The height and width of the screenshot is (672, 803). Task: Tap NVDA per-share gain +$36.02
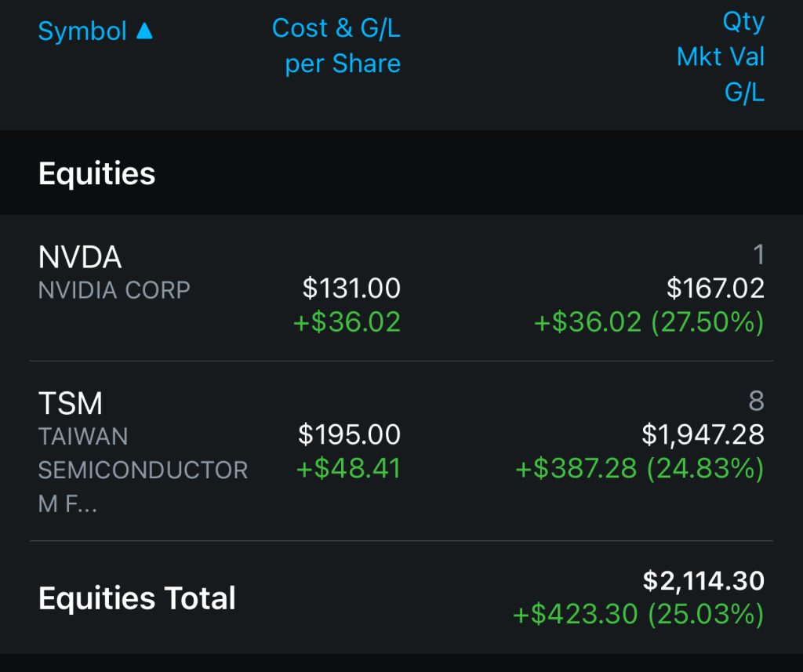[347, 322]
